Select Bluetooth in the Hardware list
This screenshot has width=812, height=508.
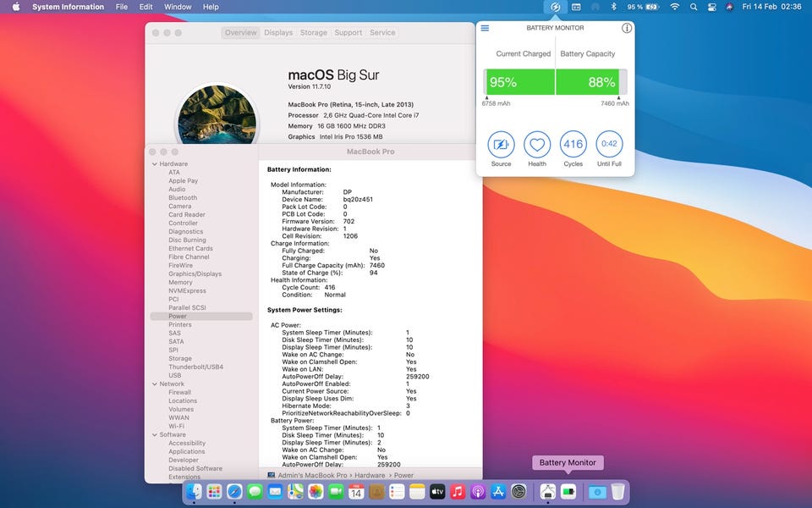[x=183, y=197]
